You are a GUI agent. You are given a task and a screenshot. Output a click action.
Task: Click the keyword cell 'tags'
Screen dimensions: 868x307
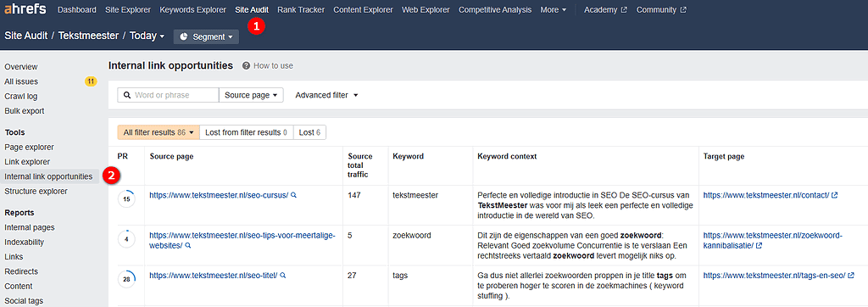coord(400,275)
